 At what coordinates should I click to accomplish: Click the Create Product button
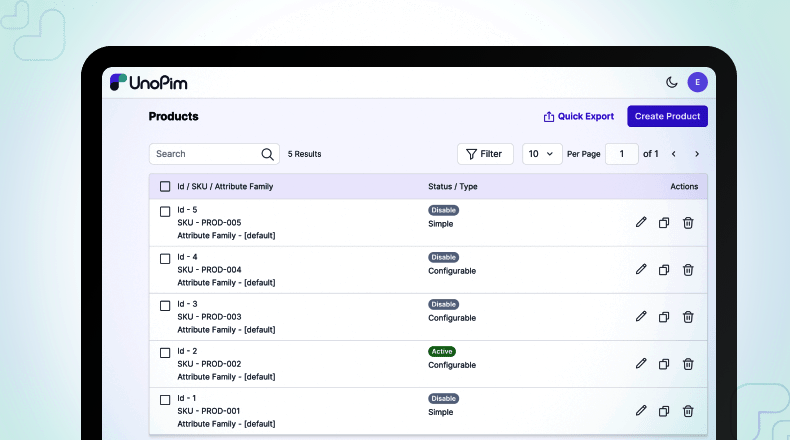[x=667, y=116]
